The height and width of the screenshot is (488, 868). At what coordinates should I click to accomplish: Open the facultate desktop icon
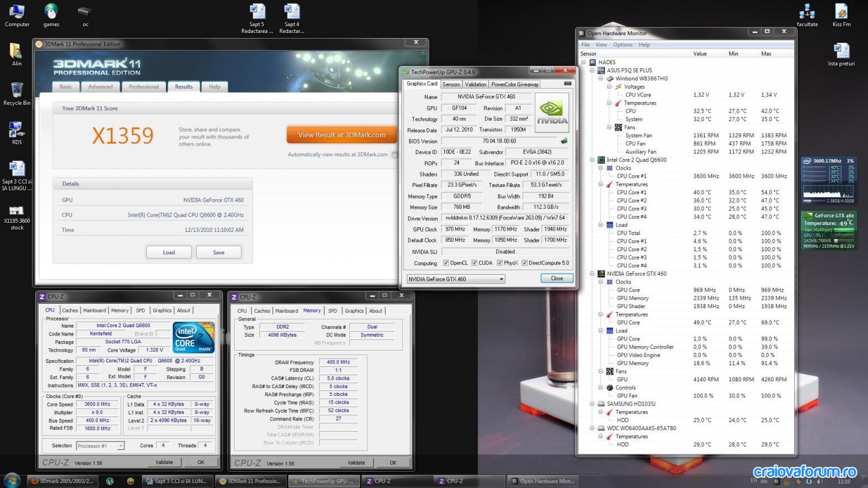(x=807, y=15)
